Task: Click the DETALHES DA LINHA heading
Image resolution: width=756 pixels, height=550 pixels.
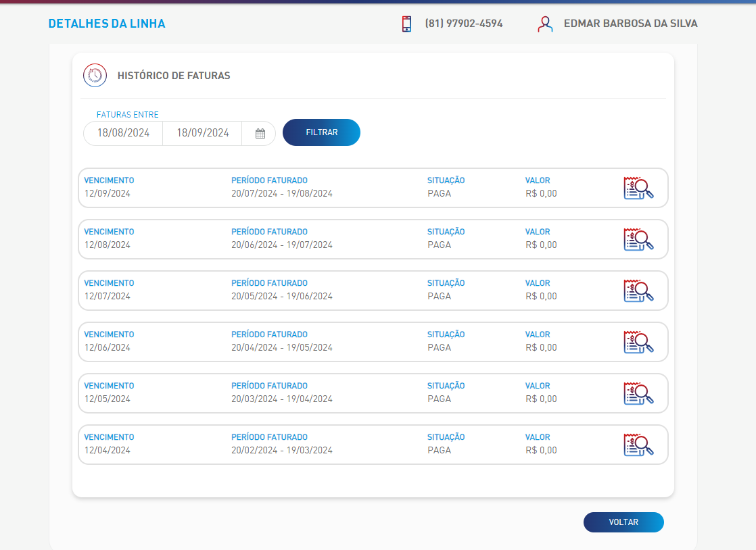Action: point(107,24)
